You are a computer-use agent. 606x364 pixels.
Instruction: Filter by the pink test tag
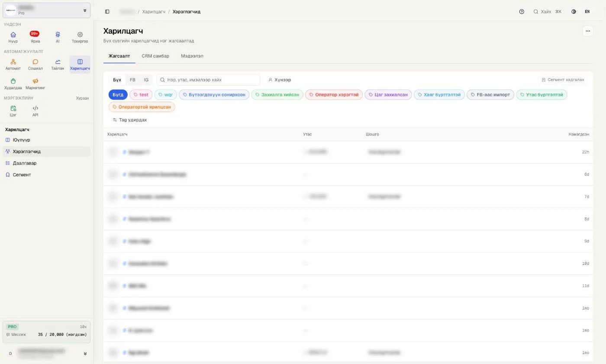[141, 95]
